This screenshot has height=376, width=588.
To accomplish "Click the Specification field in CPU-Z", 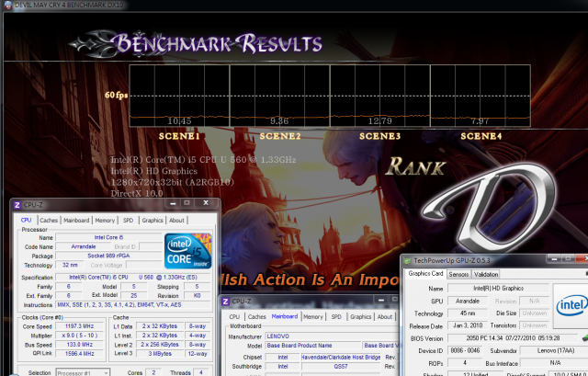I will point(133,278).
